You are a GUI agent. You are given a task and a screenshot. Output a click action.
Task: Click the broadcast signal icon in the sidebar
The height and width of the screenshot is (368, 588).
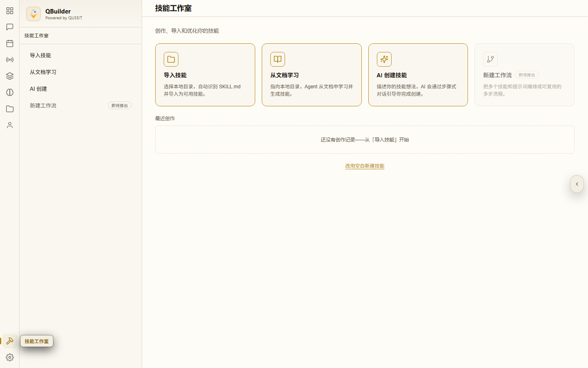click(10, 60)
